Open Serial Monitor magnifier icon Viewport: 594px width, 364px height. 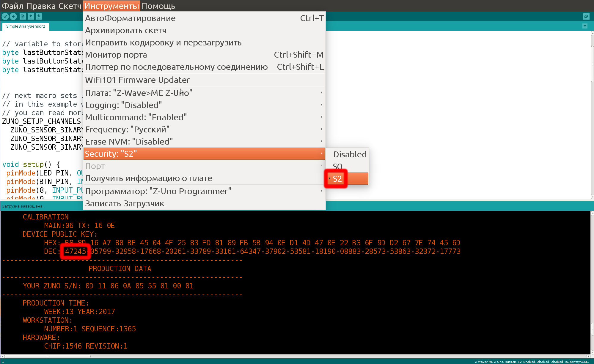pyautogui.click(x=586, y=17)
